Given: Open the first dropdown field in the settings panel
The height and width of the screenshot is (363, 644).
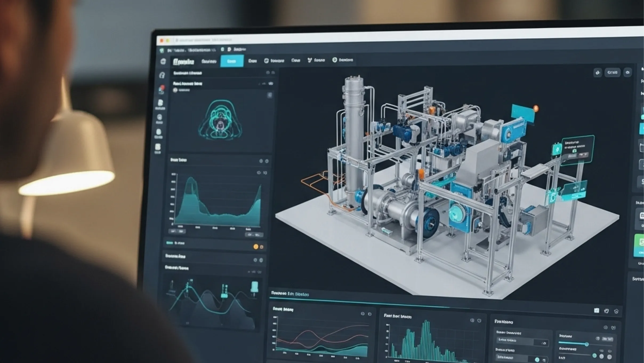Looking at the screenshot, I should 523,341.
